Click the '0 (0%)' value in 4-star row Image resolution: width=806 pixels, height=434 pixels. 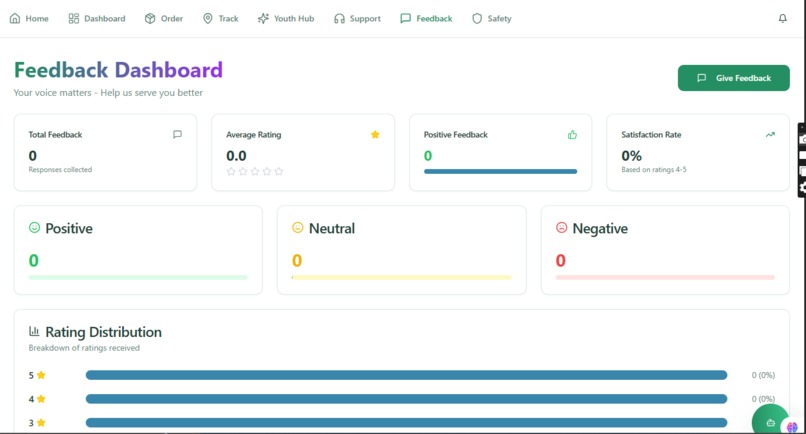[x=763, y=399]
